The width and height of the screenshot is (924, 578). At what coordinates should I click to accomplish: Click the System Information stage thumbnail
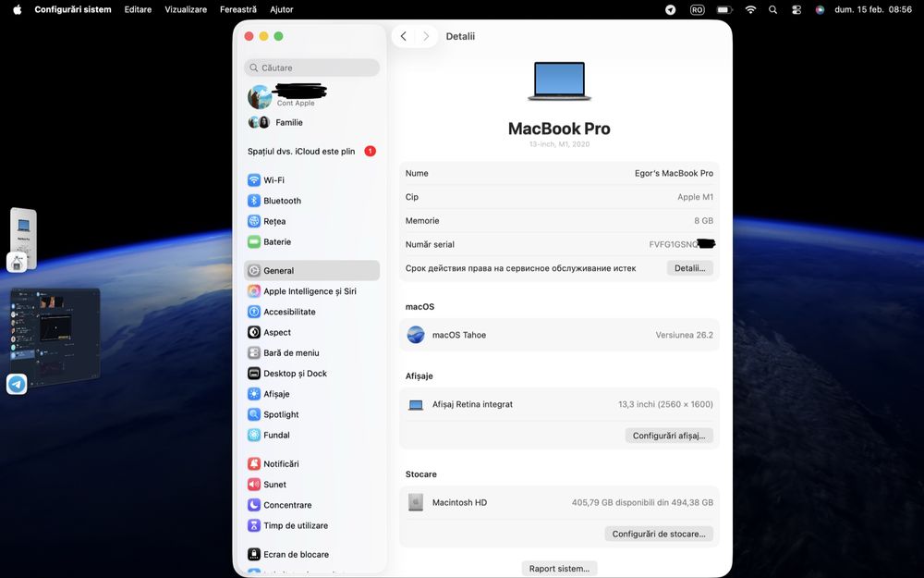click(x=24, y=239)
